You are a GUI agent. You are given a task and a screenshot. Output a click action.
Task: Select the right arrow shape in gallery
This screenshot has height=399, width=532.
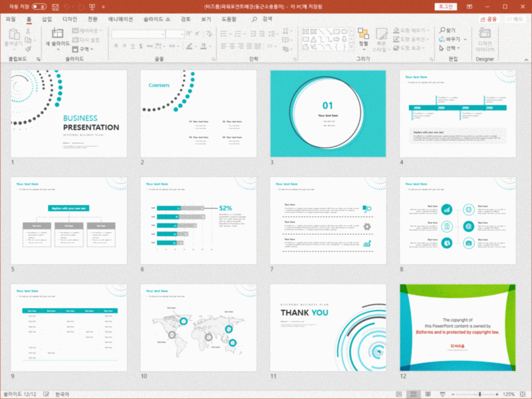click(x=336, y=39)
